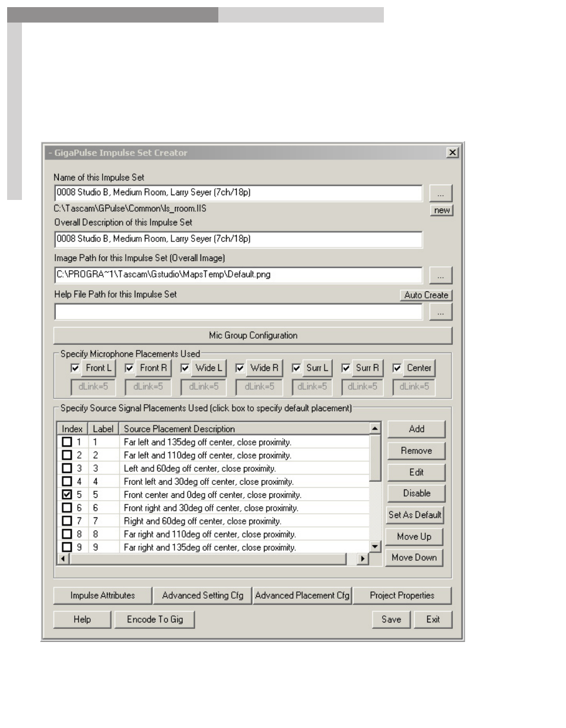Click the Label column header

[103, 429]
